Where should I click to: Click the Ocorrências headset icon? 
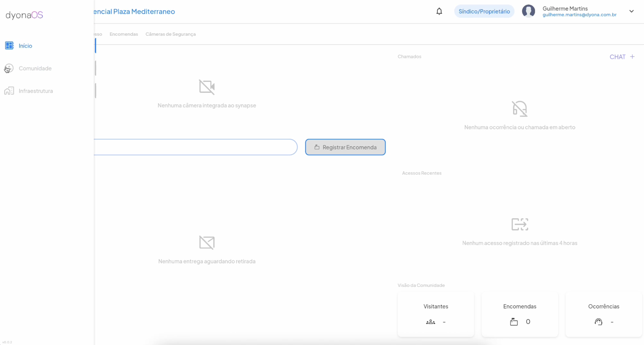tap(598, 322)
